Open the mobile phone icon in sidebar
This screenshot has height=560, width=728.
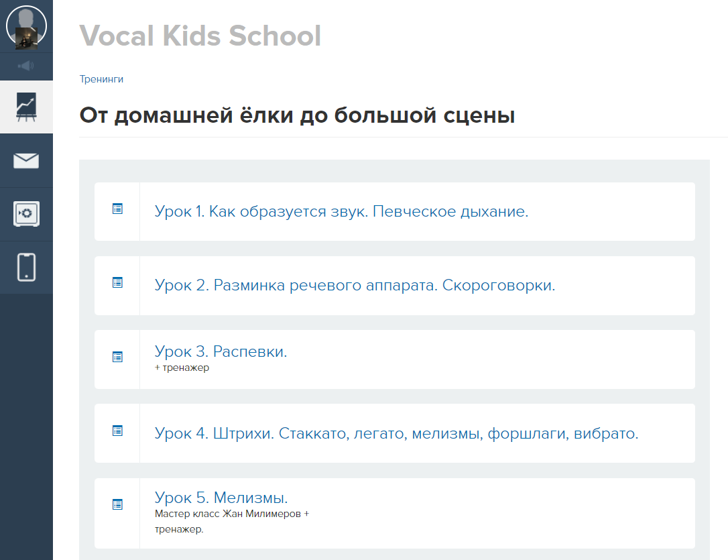[x=26, y=268]
